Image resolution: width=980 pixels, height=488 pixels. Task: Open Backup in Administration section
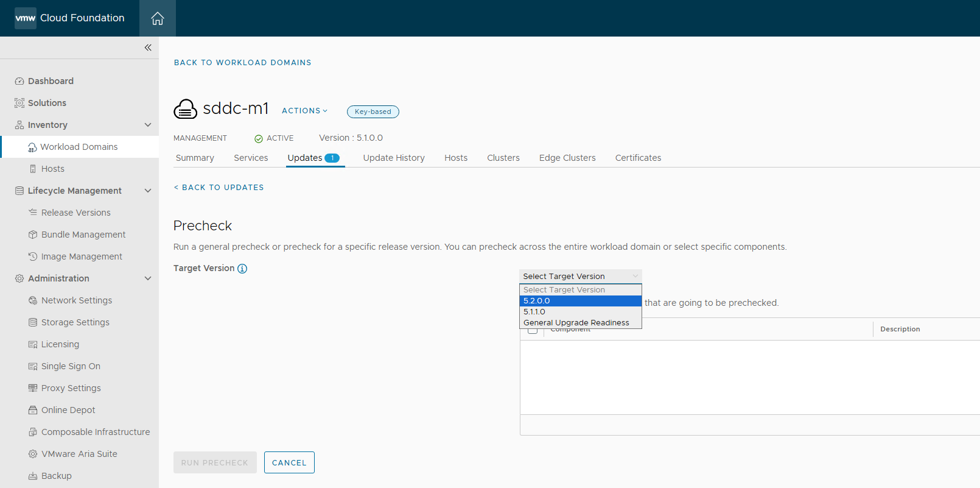56,476
